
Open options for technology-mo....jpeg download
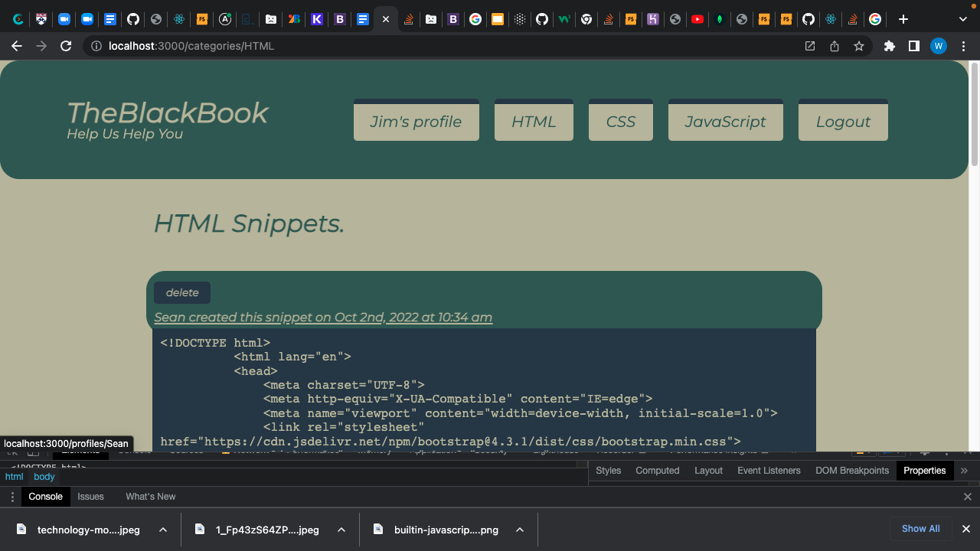pyautogui.click(x=163, y=530)
